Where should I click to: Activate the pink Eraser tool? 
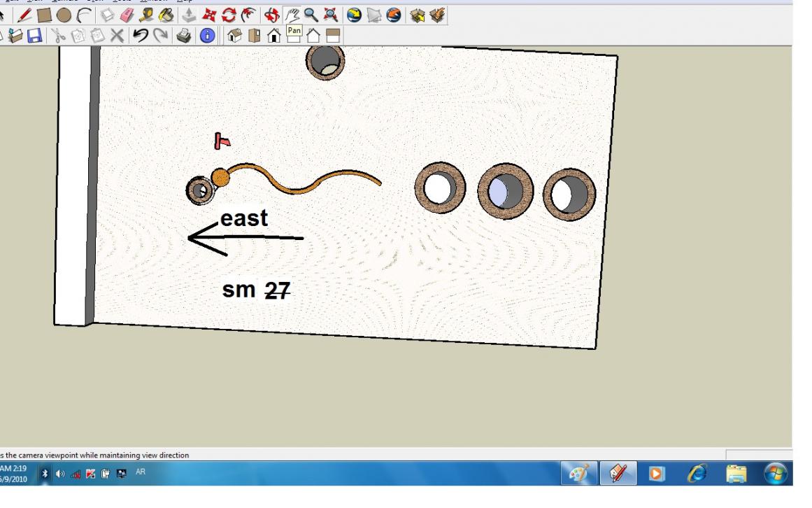pyautogui.click(x=127, y=15)
